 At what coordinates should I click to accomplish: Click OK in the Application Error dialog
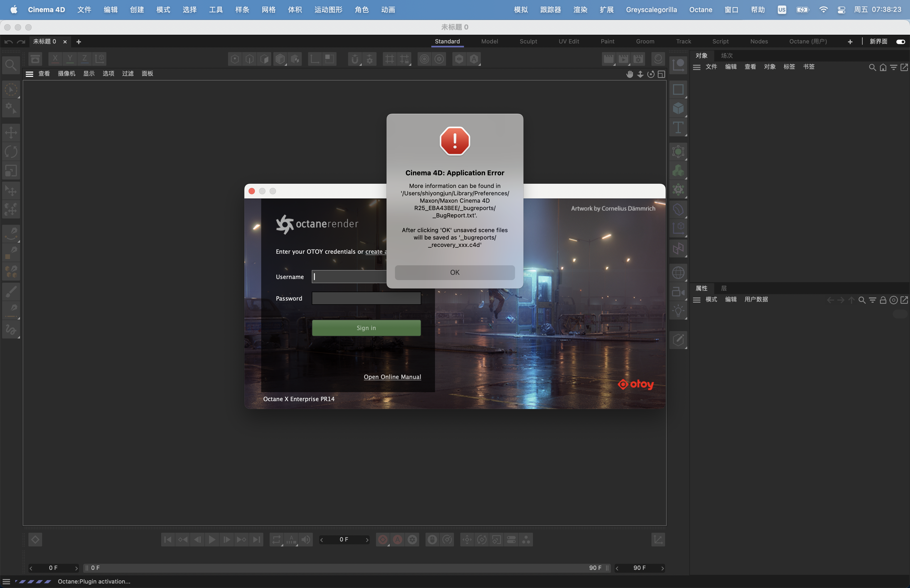pyautogui.click(x=454, y=272)
